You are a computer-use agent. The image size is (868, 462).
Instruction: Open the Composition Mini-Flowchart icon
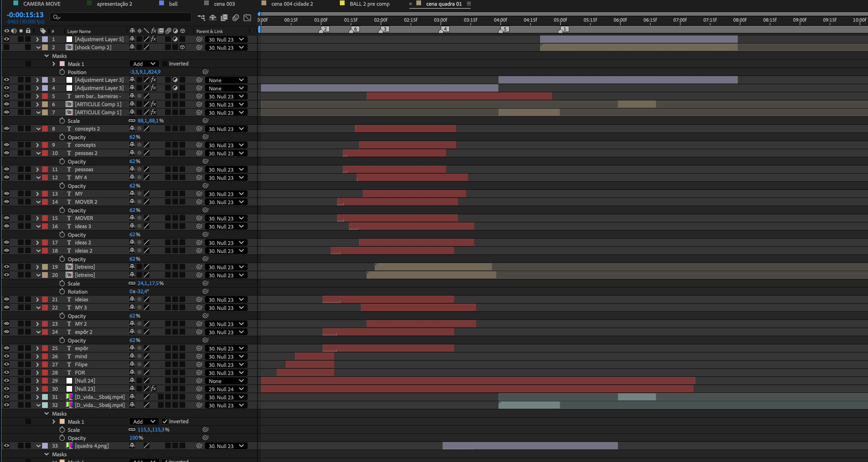tap(201, 18)
